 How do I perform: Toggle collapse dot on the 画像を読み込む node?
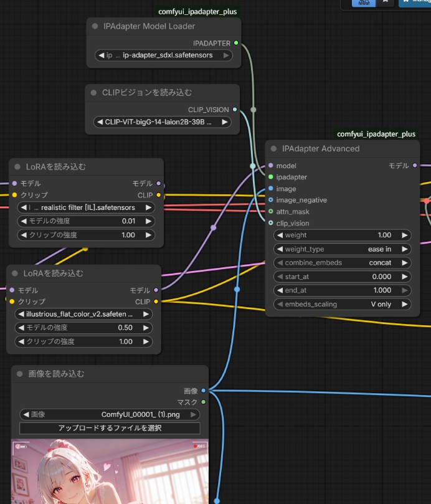coord(20,374)
